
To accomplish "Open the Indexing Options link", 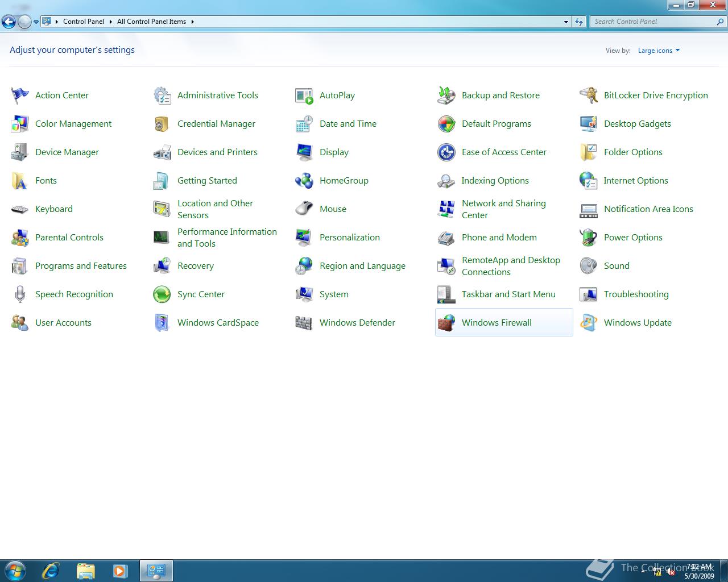I will (495, 181).
